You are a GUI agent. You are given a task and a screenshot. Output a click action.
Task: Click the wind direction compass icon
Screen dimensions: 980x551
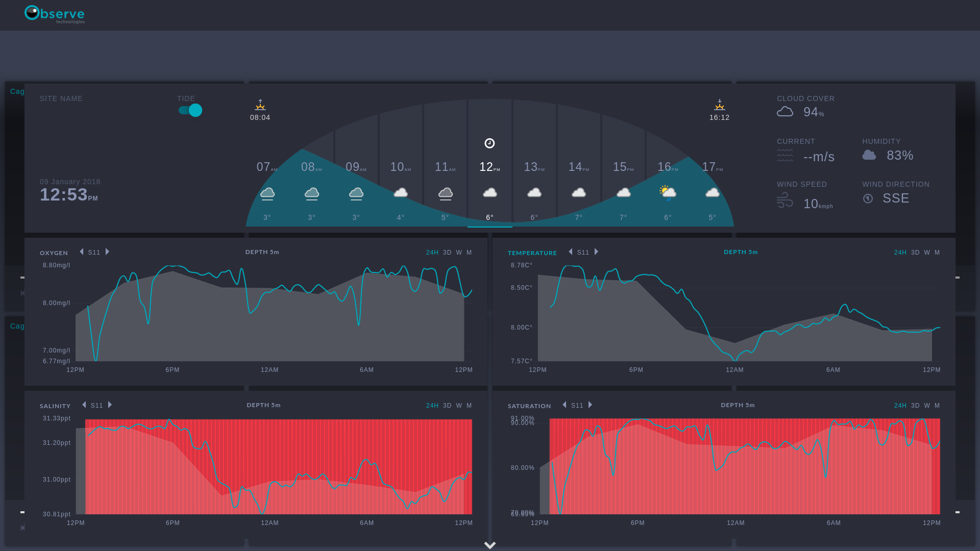point(868,198)
